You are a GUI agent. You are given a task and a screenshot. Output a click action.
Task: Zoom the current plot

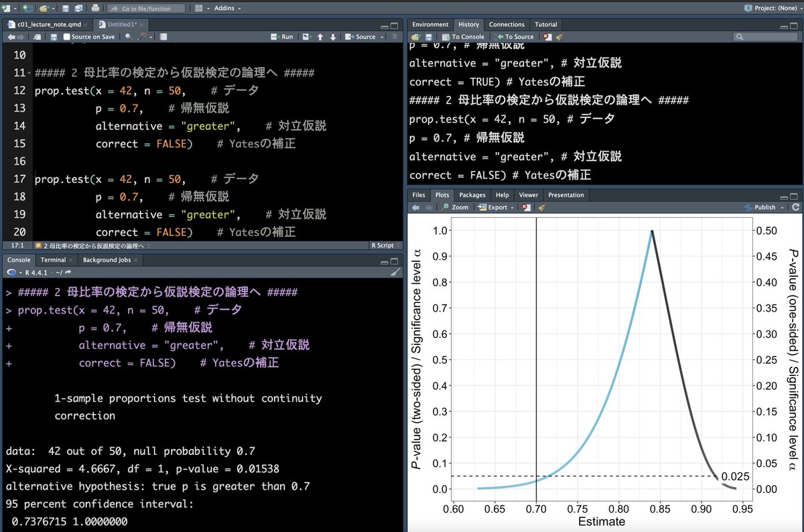click(455, 208)
